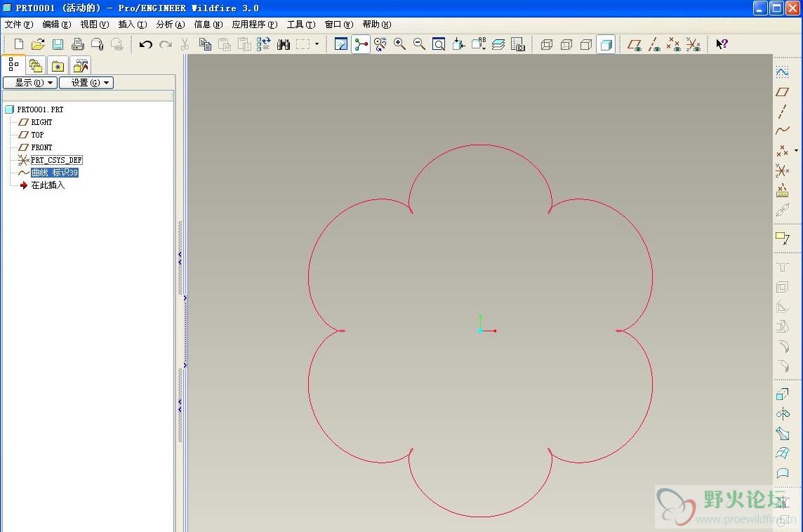Click the zoom in magnifier icon
The image size is (803, 532).
coord(399,44)
